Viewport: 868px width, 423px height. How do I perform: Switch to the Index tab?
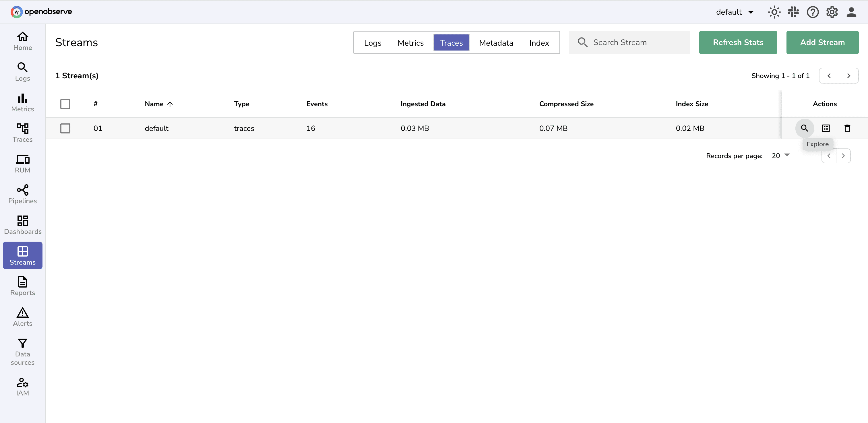[x=538, y=43]
